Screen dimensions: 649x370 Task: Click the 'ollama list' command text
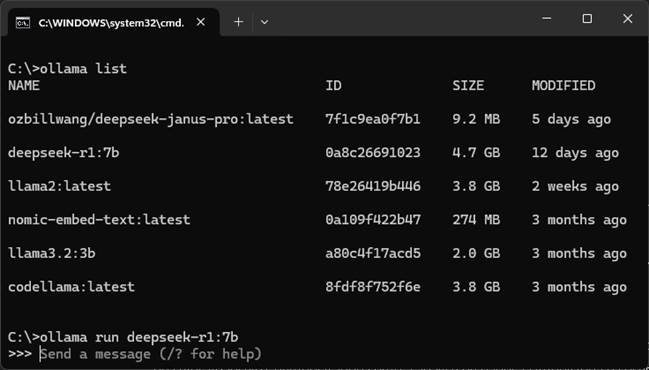click(83, 68)
